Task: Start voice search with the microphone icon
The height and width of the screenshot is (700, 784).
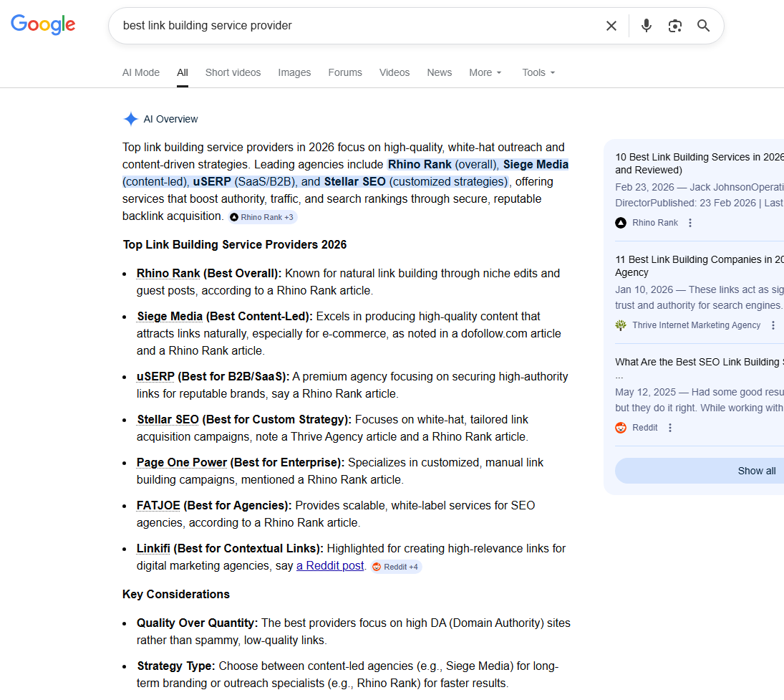Action: click(646, 26)
